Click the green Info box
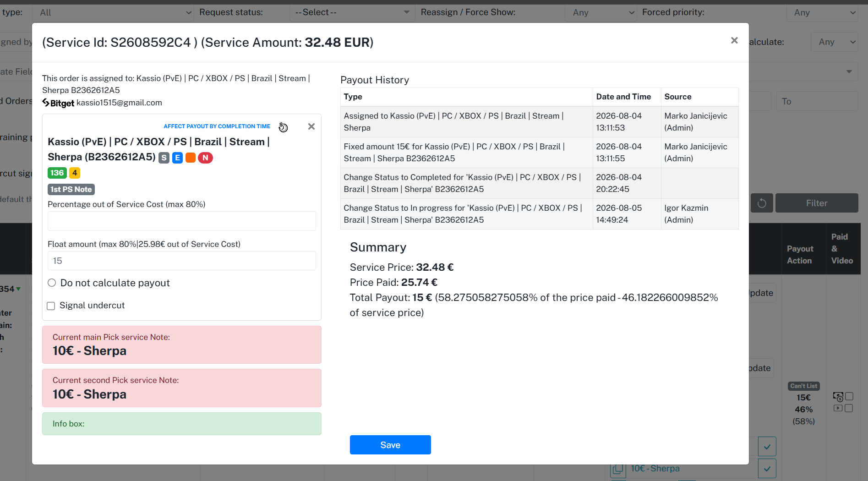The height and width of the screenshot is (481, 868). coord(182,424)
